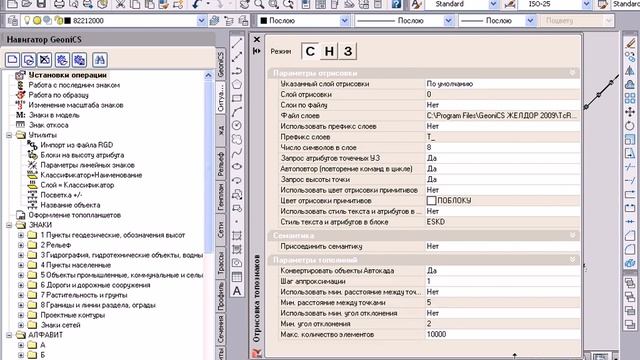Viewport: 640px width, 360px height.
Task: Toggle the layer on/off lightbulb icon
Action: pos(27,20)
